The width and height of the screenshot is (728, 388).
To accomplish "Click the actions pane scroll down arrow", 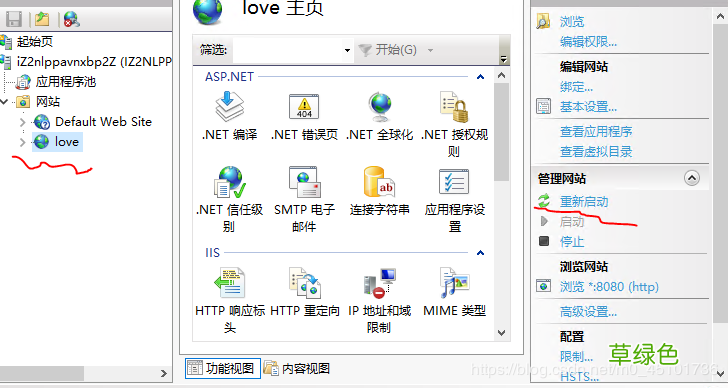I will (720, 374).
